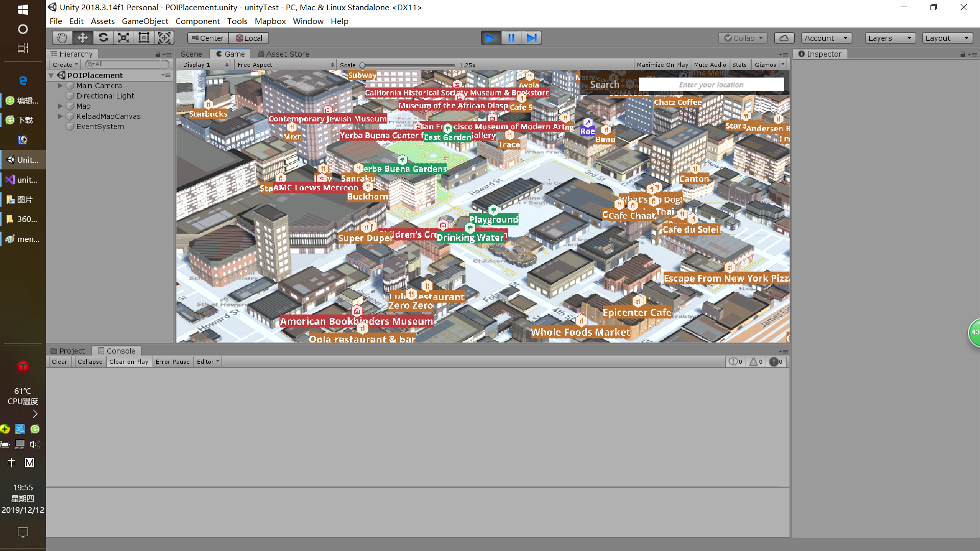
Task: Select the Hand tool in the toolbar
Action: (62, 37)
